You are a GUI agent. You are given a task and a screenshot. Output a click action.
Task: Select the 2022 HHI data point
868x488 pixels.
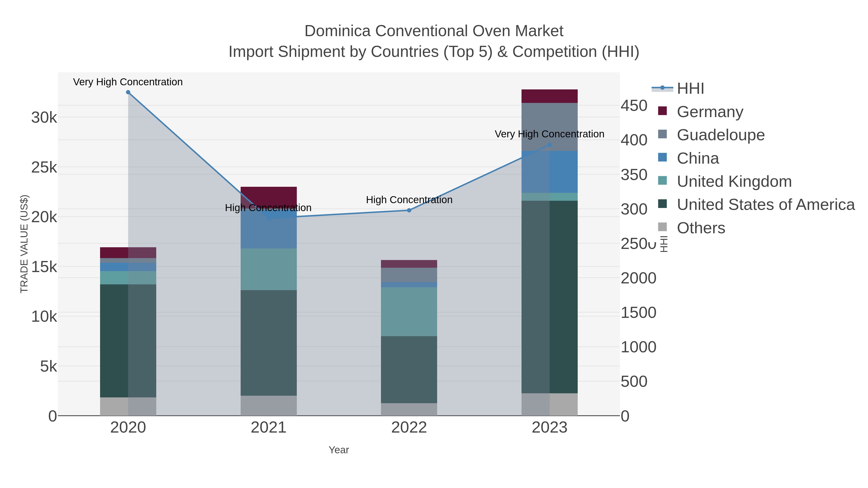click(x=409, y=210)
